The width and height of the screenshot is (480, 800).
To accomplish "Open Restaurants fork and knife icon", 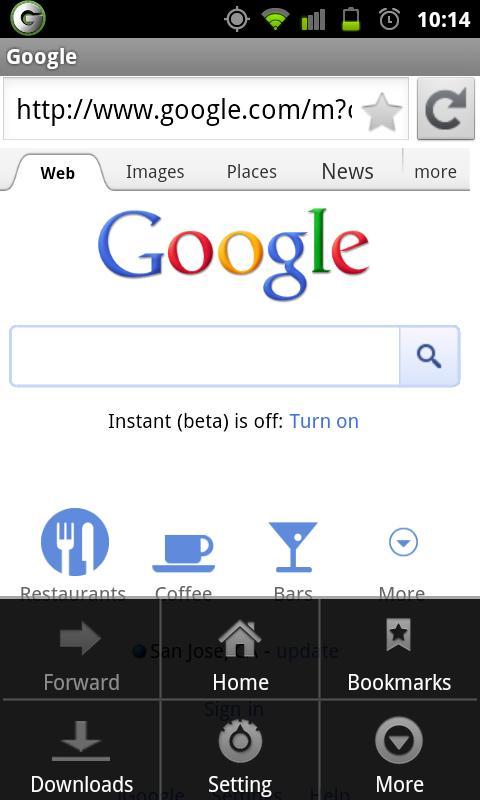I will [x=75, y=542].
